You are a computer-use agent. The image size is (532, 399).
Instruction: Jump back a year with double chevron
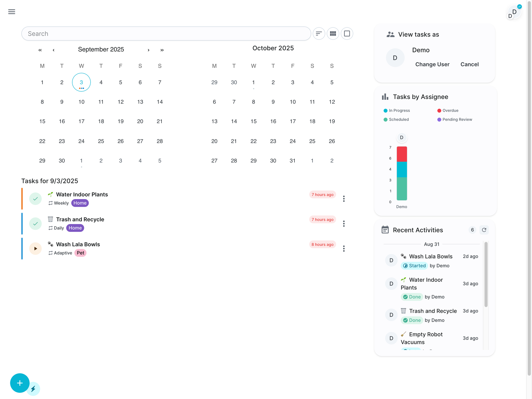point(40,50)
